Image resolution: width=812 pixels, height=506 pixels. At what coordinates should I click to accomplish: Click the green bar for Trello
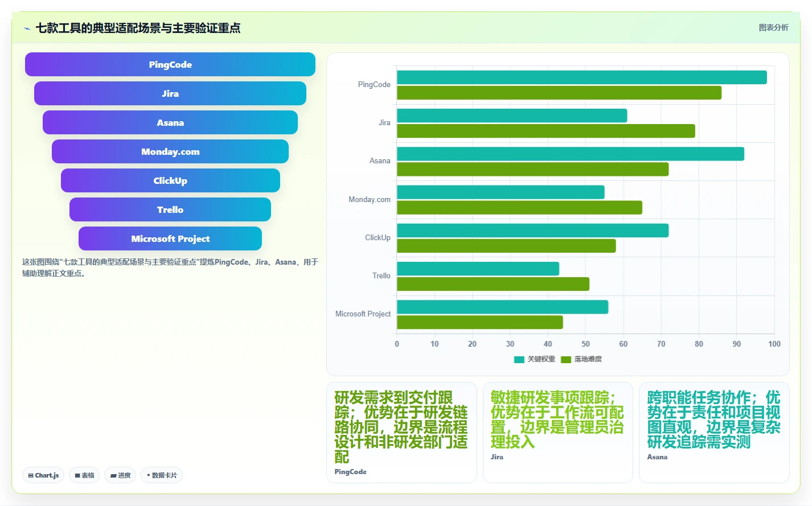[493, 284]
